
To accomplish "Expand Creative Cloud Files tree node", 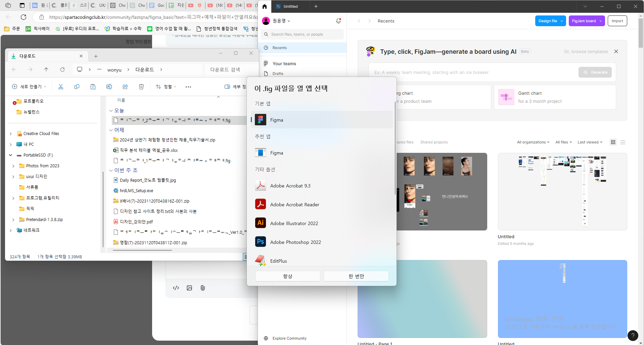I will 11,134.
